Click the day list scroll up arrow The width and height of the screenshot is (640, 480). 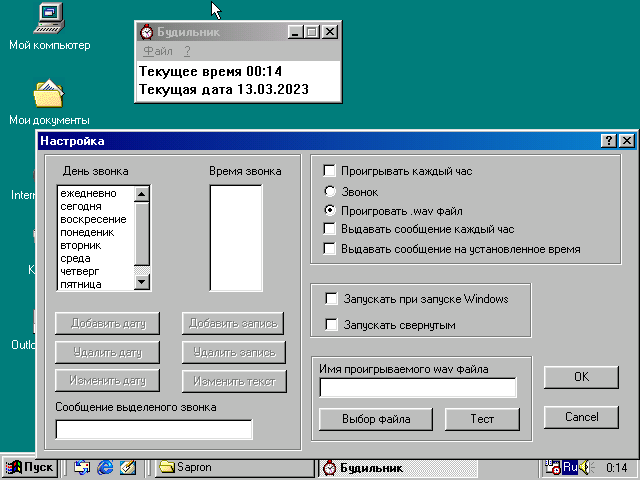[142, 194]
